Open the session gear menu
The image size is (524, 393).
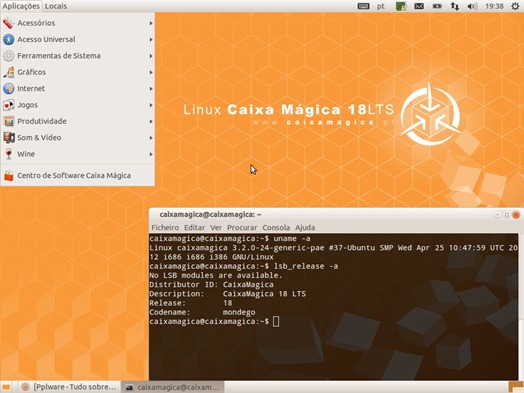pos(515,6)
